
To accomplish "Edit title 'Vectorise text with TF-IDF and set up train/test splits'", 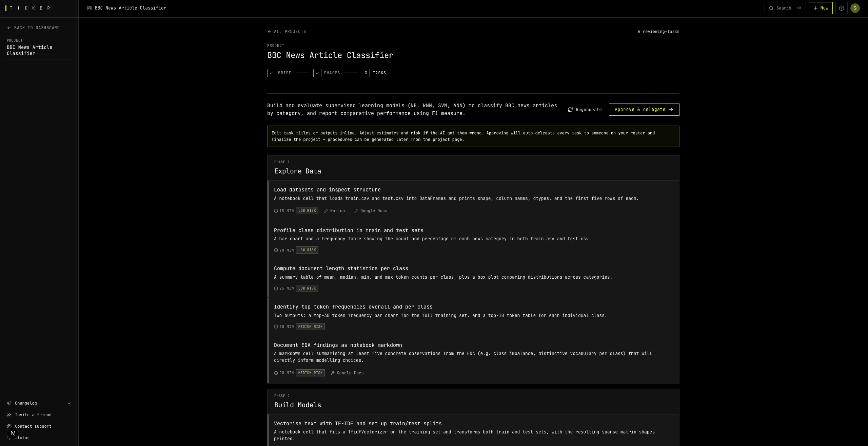I will click(x=358, y=424).
